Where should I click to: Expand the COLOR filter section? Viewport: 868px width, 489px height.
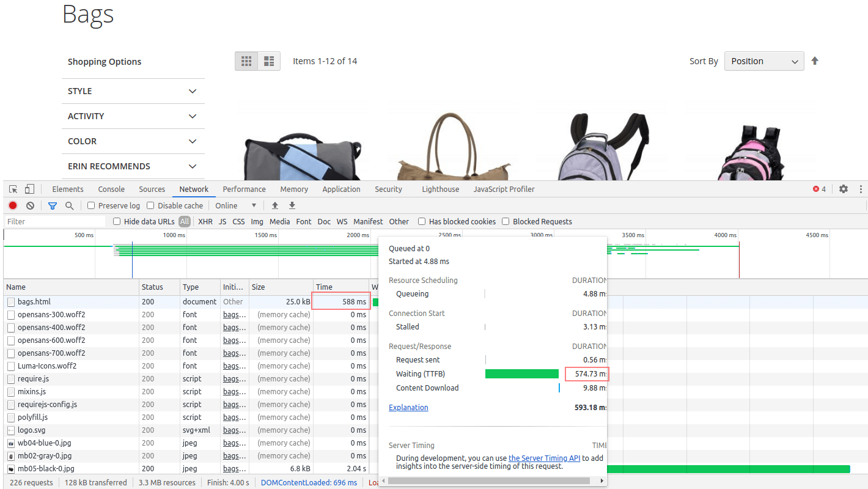point(133,141)
